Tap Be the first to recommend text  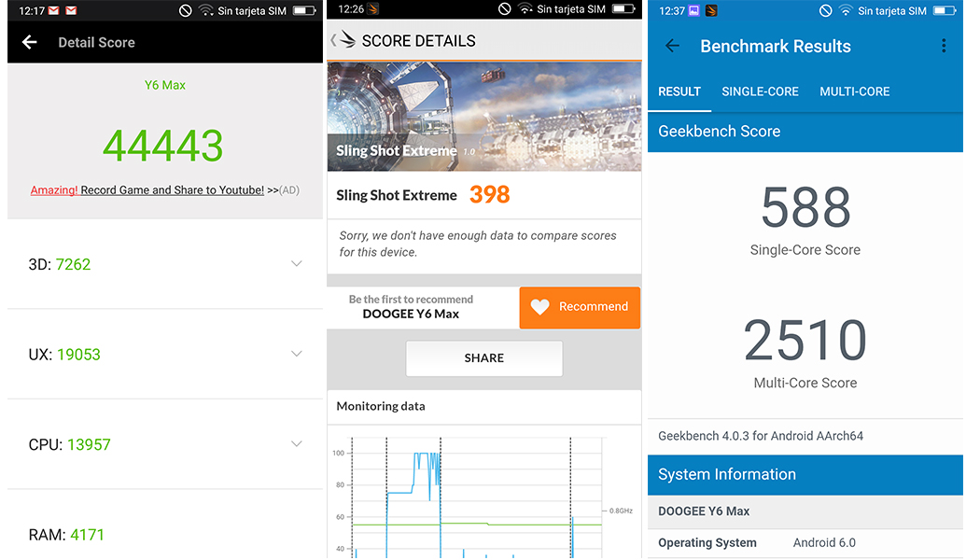(x=411, y=300)
